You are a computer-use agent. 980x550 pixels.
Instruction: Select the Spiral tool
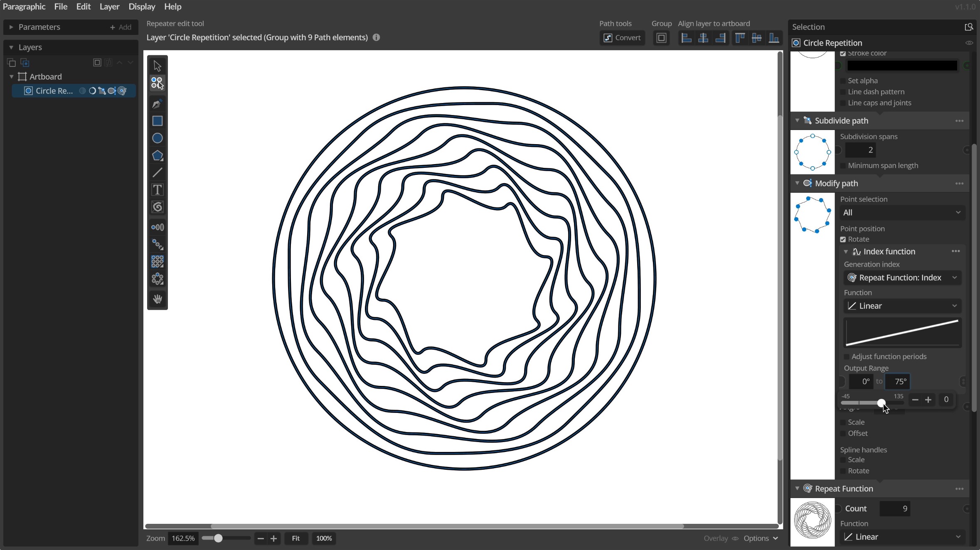click(157, 207)
